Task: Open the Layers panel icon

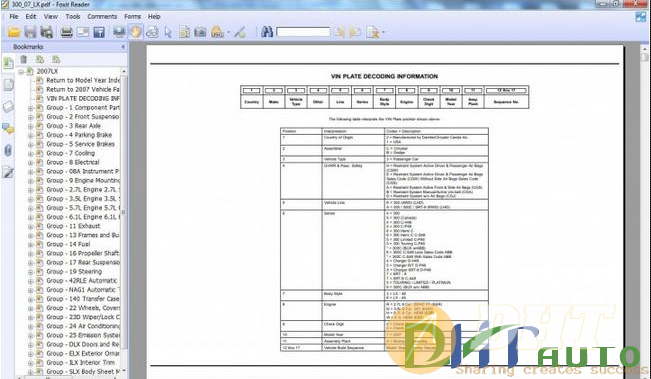Action: [x=8, y=107]
